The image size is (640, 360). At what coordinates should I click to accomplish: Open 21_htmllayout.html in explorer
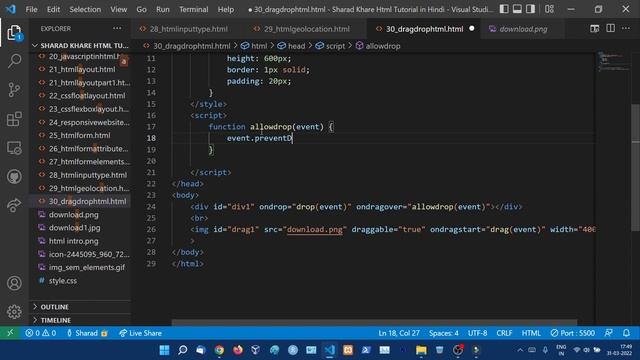tap(82, 69)
